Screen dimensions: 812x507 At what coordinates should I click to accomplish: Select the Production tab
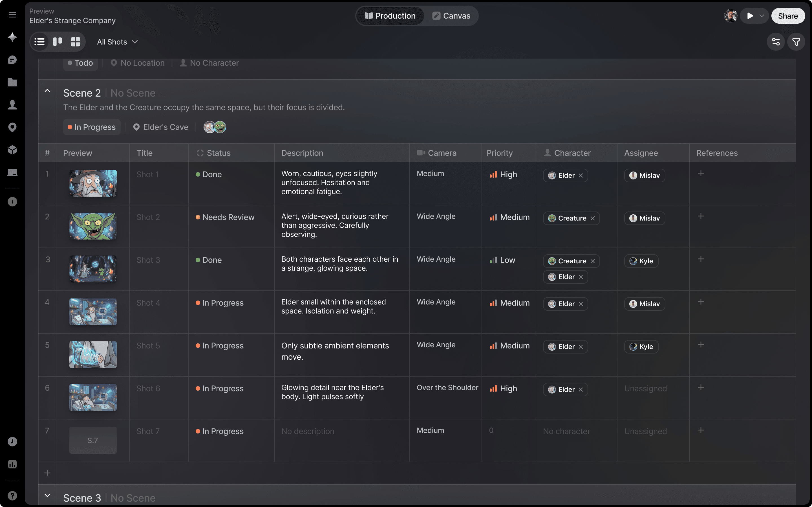tap(390, 16)
